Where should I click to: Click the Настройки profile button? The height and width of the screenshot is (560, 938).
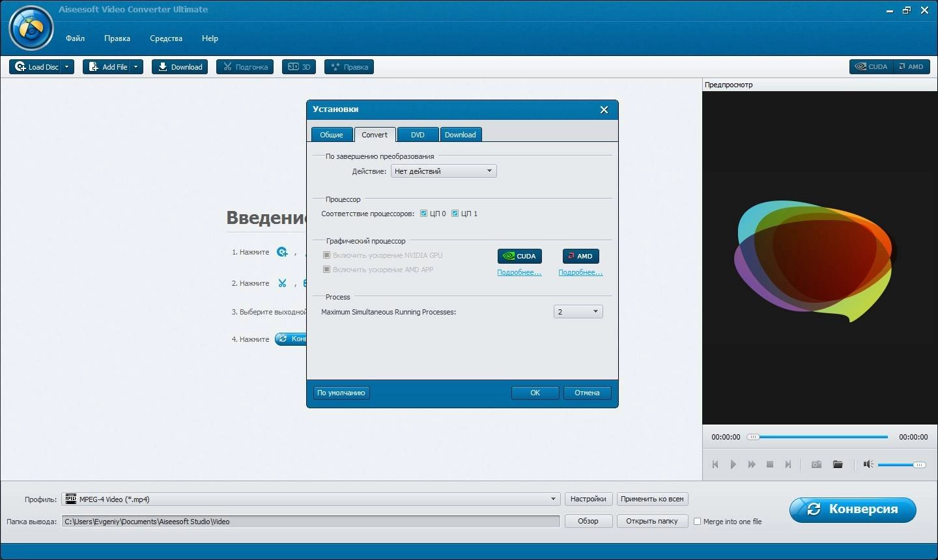588,499
